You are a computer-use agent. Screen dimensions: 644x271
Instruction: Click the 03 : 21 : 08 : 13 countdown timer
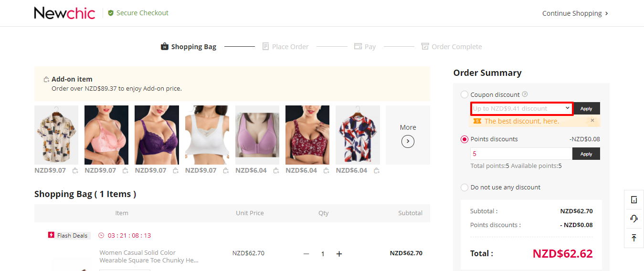[x=129, y=235]
